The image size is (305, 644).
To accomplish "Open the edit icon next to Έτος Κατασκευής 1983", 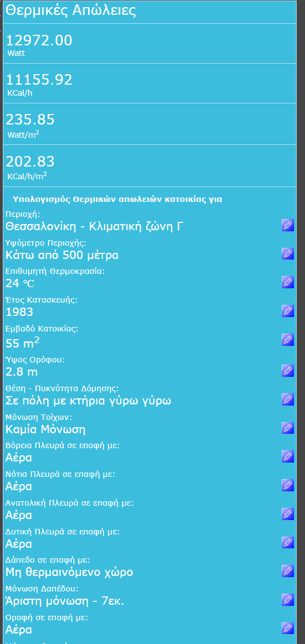I will [x=288, y=311].
